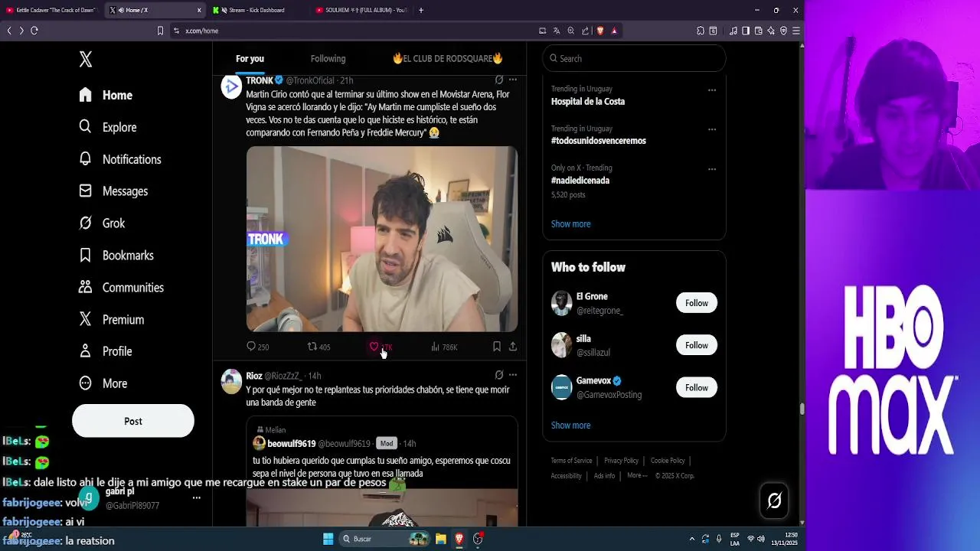Viewport: 980px width, 551px height.
Task: Go to Profile in the sidebar
Action: click(x=106, y=351)
